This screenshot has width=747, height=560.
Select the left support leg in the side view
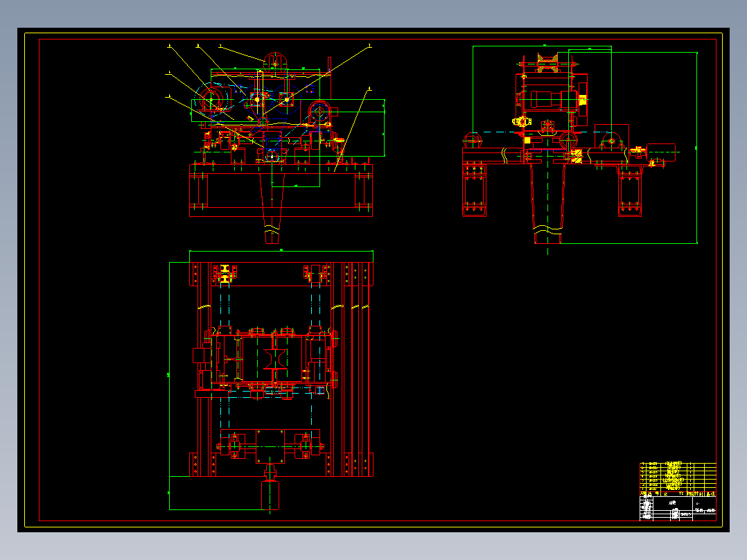474,191
